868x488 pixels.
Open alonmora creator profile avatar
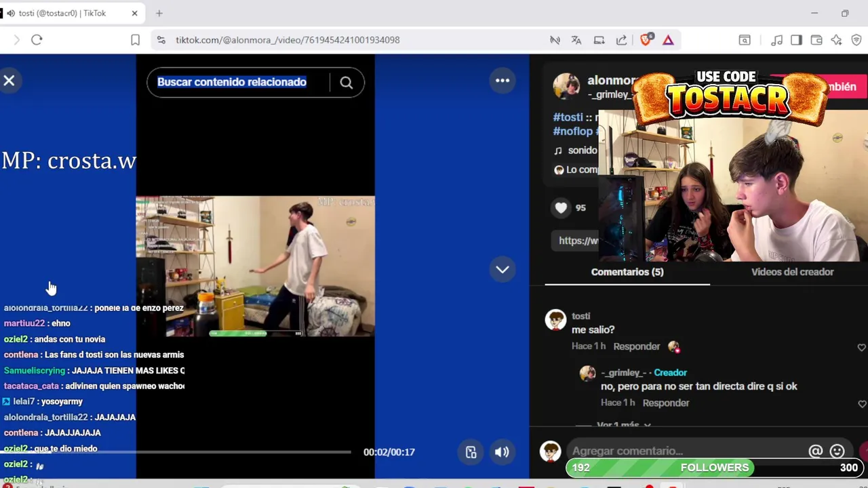[x=566, y=86]
